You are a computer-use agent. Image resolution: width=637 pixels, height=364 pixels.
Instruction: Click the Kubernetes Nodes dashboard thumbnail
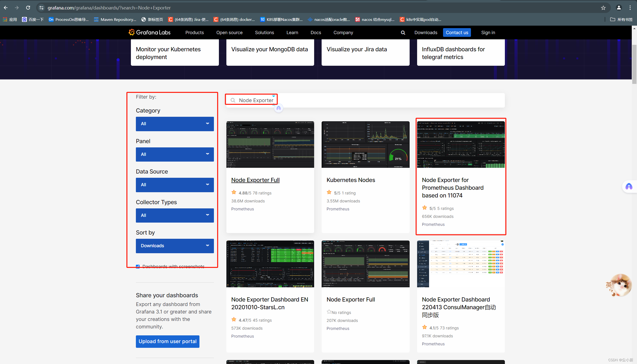[365, 144]
